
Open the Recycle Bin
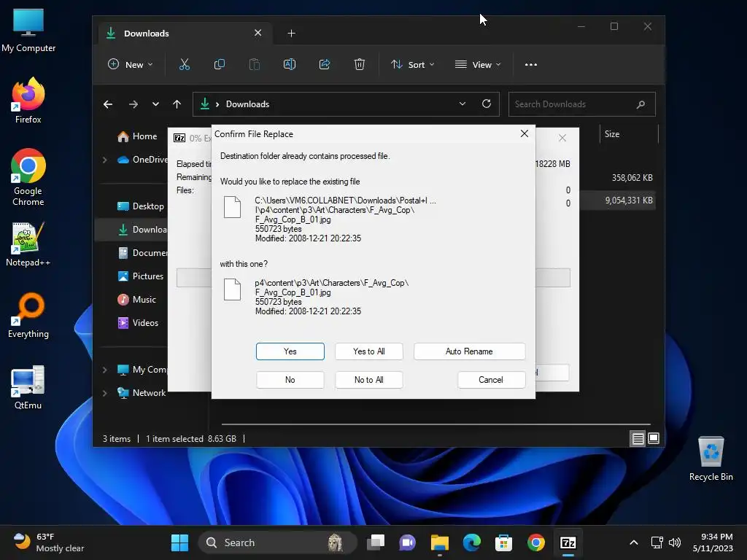tap(711, 458)
